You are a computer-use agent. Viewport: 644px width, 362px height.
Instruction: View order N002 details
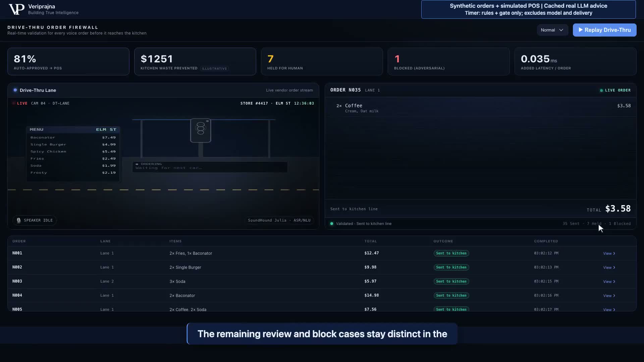tap(609, 267)
